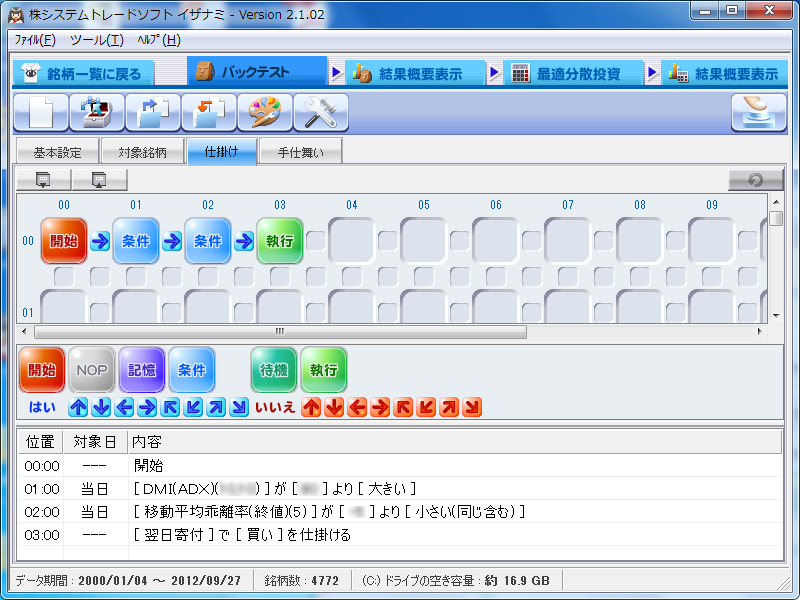Open the wrench and hammer tools icon
Image resolution: width=800 pixels, height=600 pixels.
[321, 112]
